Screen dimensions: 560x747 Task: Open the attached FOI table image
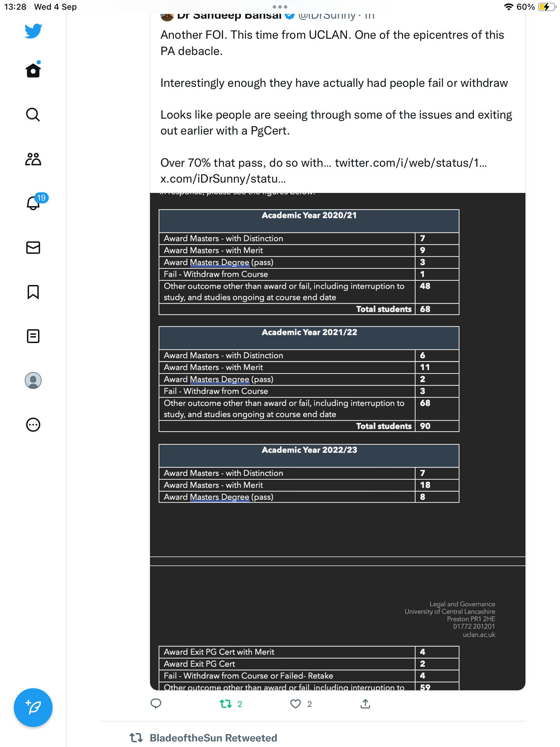(x=338, y=441)
